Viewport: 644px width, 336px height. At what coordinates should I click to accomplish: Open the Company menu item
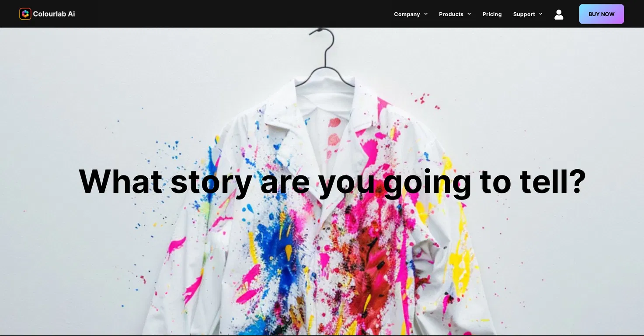(x=407, y=14)
